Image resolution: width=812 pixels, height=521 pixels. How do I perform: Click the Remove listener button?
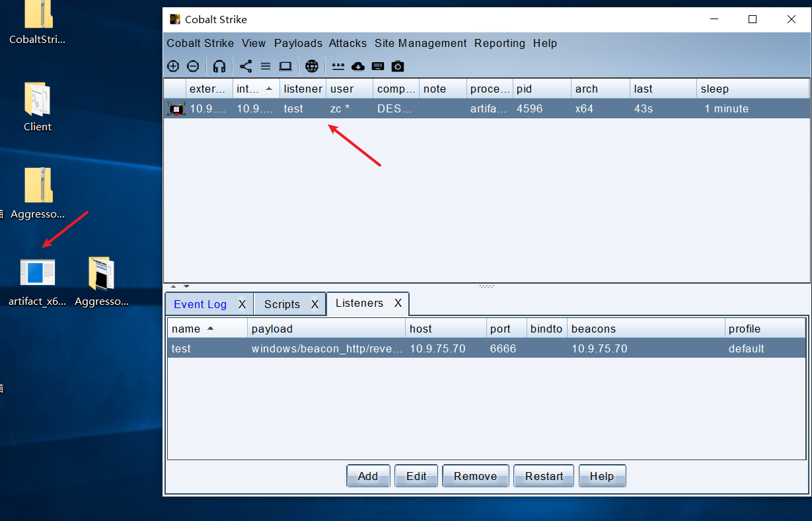(x=476, y=476)
